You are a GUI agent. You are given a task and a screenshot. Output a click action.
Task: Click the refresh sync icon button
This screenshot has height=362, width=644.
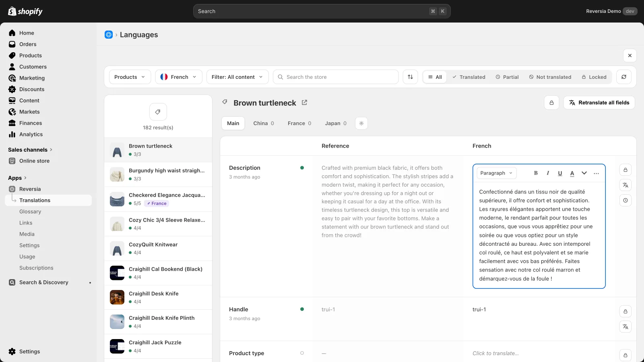[x=624, y=77]
